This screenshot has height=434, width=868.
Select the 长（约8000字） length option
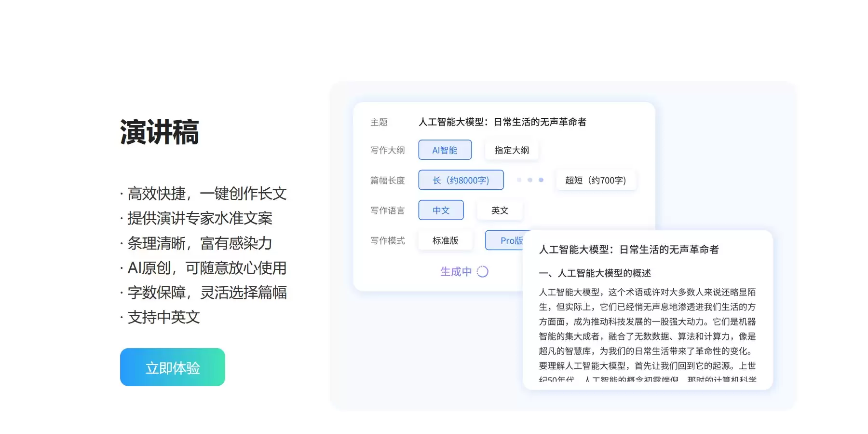point(461,180)
